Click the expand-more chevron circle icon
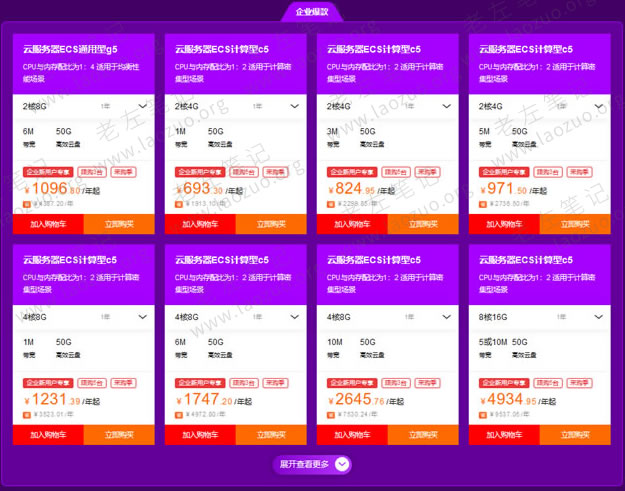 pyautogui.click(x=343, y=464)
